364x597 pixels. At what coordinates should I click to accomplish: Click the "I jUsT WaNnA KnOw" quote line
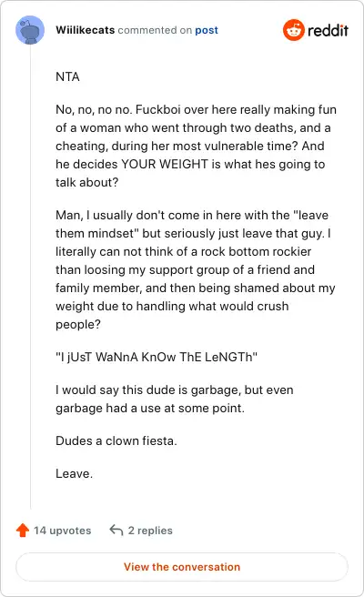point(157,357)
